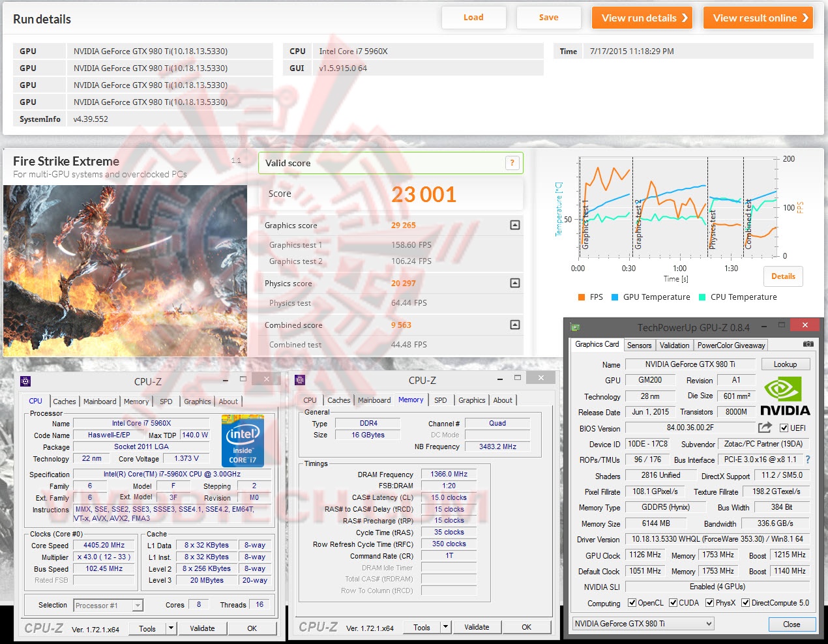Open Tools dropdown arrow in right CPU-Z
828x644 pixels.
[x=445, y=627]
